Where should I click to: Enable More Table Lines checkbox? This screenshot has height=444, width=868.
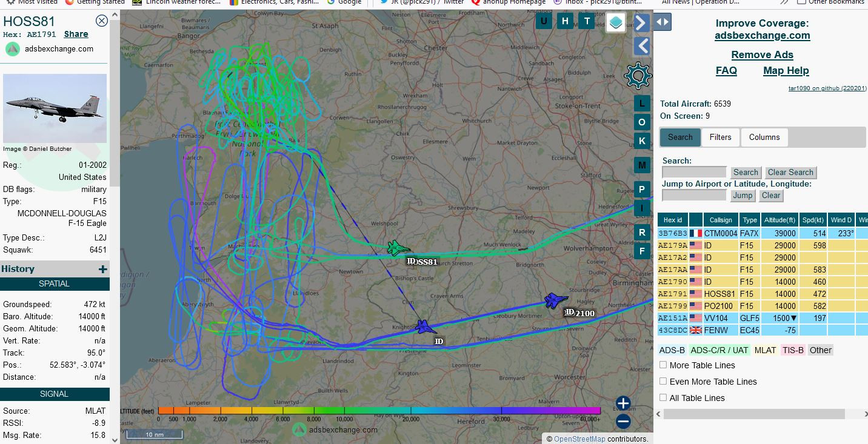(663, 365)
